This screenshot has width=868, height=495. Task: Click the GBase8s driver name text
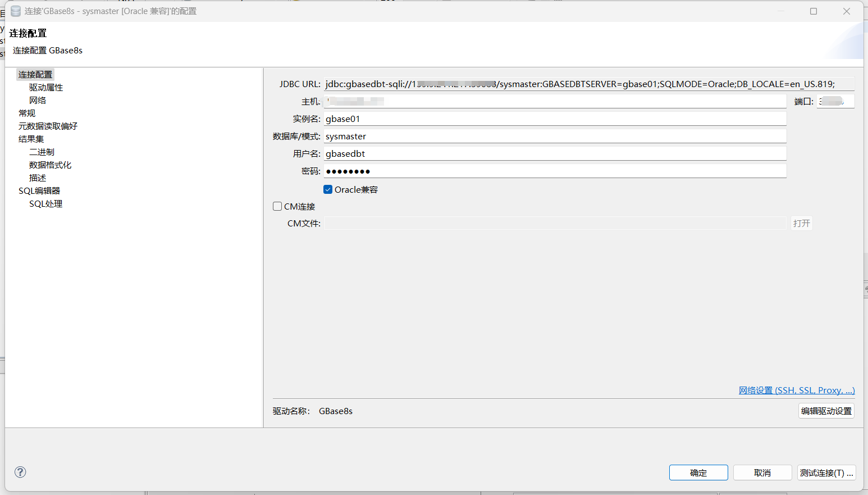pyautogui.click(x=336, y=411)
